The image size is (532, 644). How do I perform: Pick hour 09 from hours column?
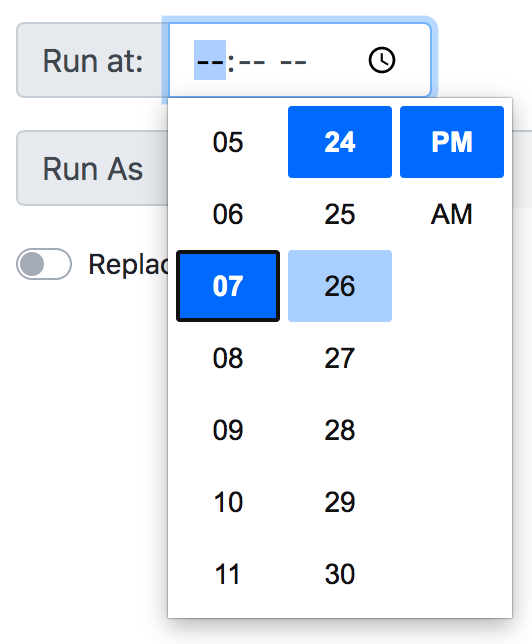pyautogui.click(x=228, y=430)
